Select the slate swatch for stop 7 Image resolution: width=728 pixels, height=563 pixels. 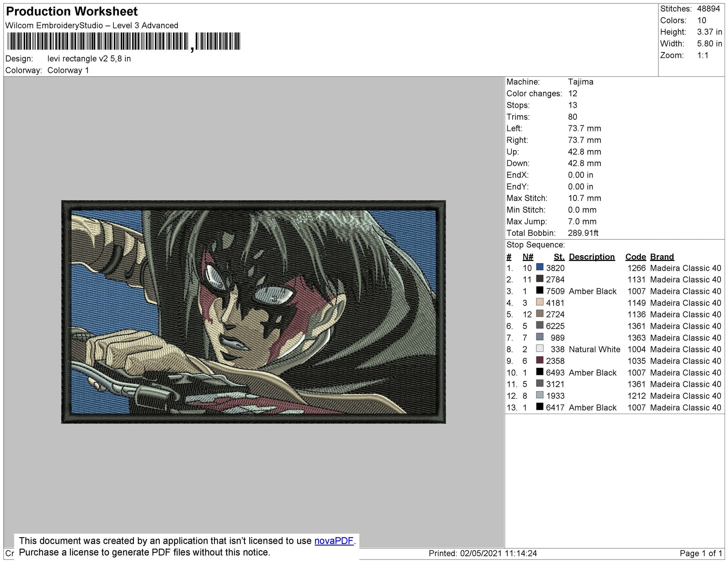pyautogui.click(x=539, y=337)
